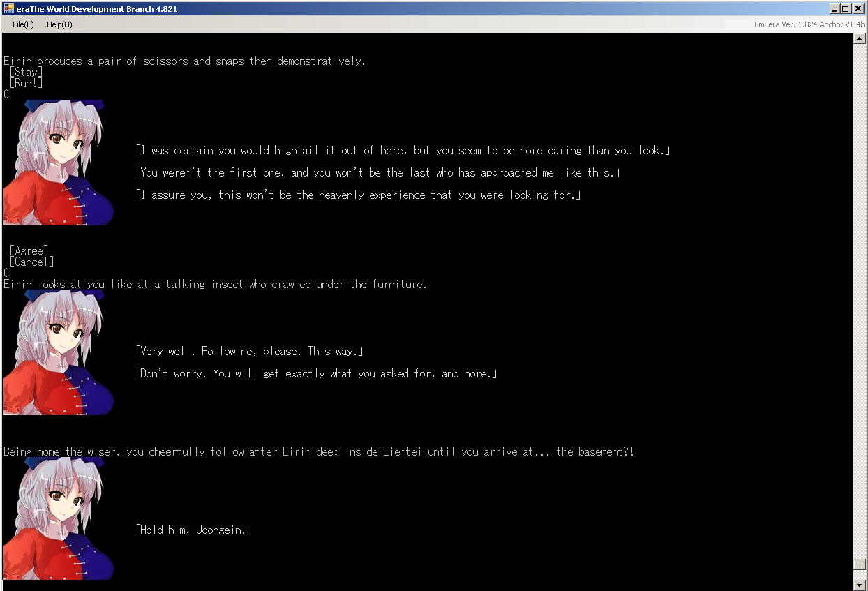Screen dimensions: 868x591
Task: Click the empty vertical scrollbar track
Action: (x=860, y=279)
